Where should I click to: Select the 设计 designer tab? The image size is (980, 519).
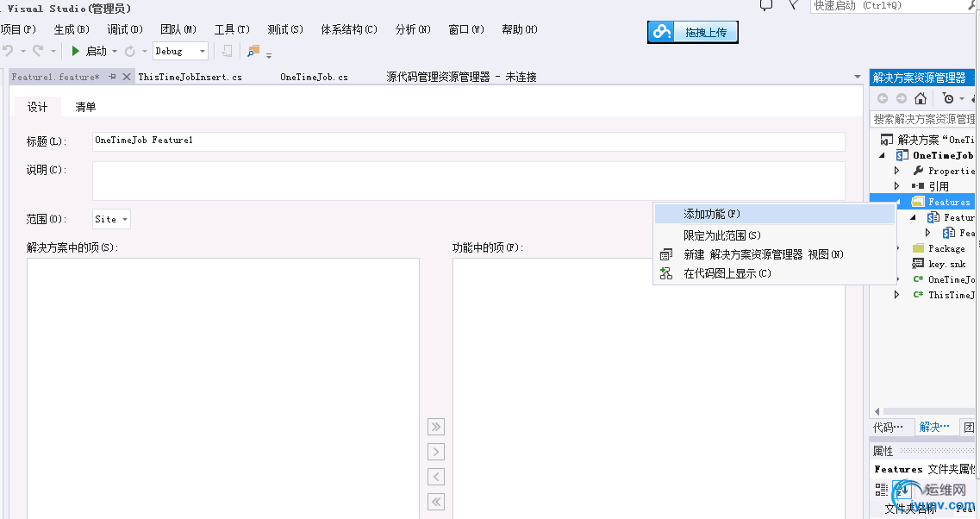(x=38, y=107)
